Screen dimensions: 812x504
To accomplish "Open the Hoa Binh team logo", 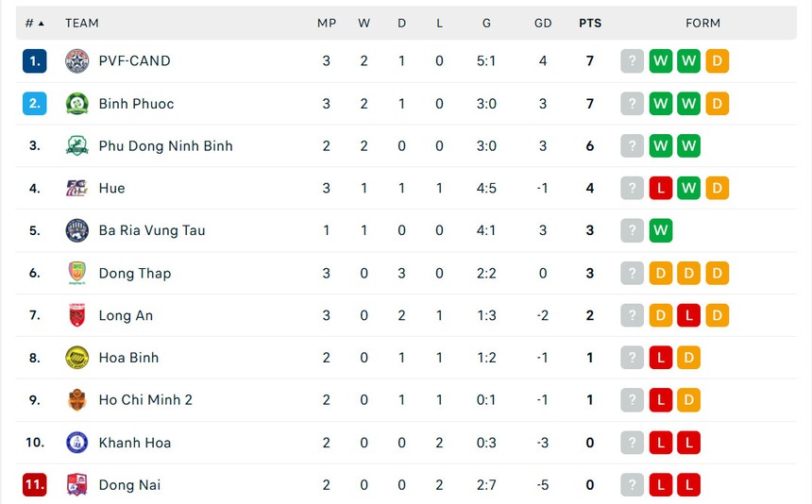I will click(76, 358).
